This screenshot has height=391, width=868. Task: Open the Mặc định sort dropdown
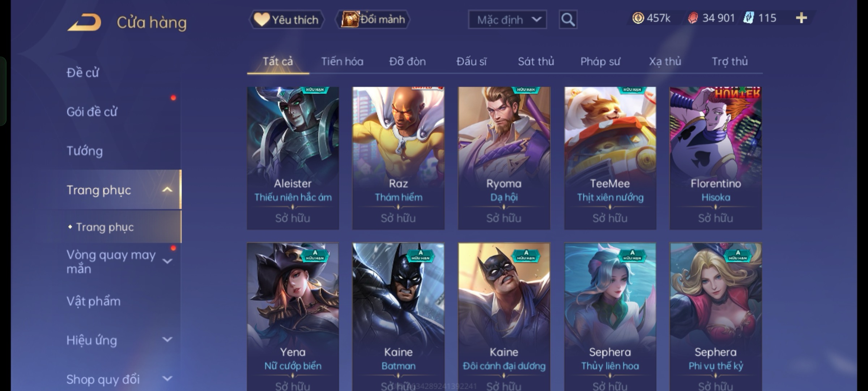[x=507, y=20]
